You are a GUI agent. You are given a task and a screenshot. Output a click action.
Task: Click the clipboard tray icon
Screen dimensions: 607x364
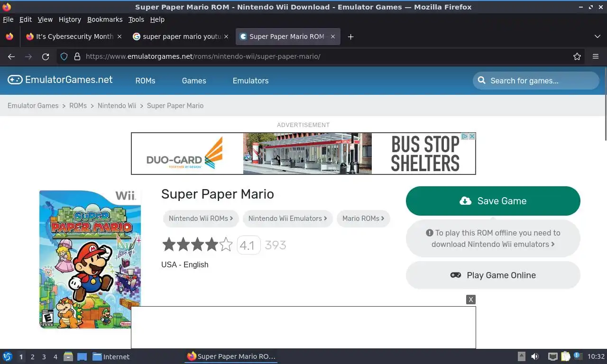(x=565, y=356)
